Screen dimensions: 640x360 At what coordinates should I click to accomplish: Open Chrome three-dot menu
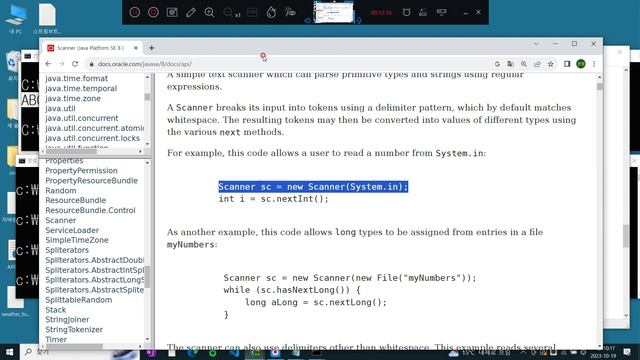594,64
